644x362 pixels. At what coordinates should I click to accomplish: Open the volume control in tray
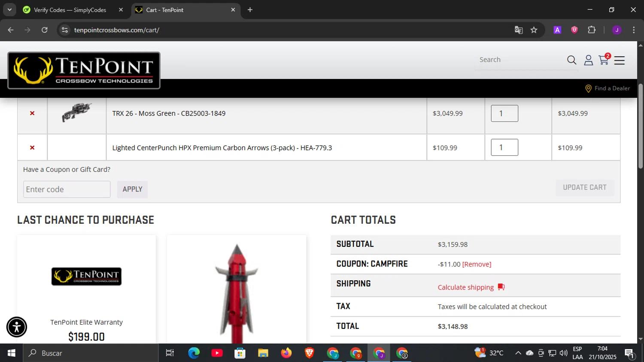coord(564,353)
